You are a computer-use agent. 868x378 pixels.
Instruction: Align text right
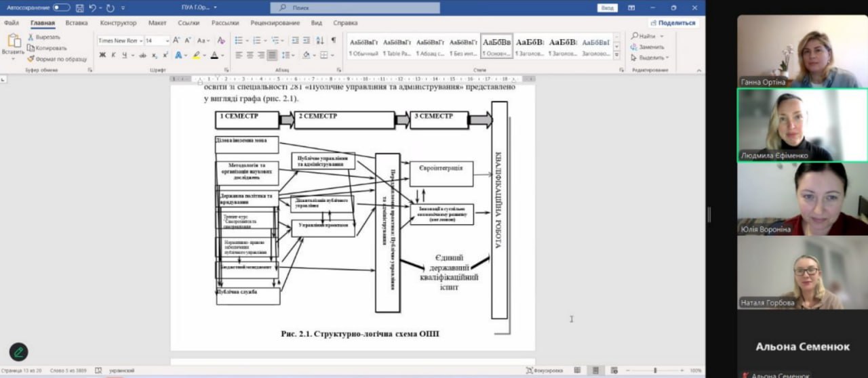click(x=261, y=55)
